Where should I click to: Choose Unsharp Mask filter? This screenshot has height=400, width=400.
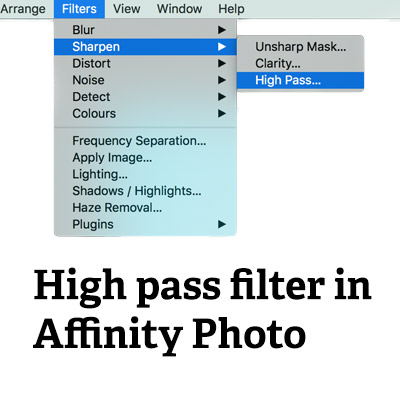(300, 47)
